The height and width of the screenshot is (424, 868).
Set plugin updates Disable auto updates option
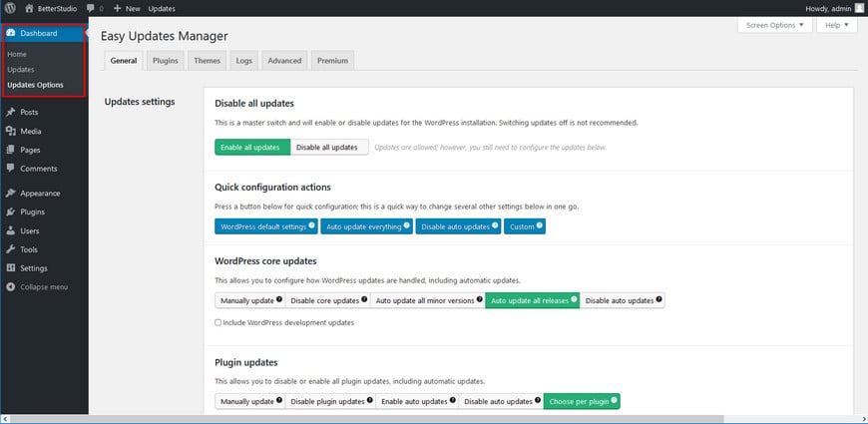(x=501, y=401)
